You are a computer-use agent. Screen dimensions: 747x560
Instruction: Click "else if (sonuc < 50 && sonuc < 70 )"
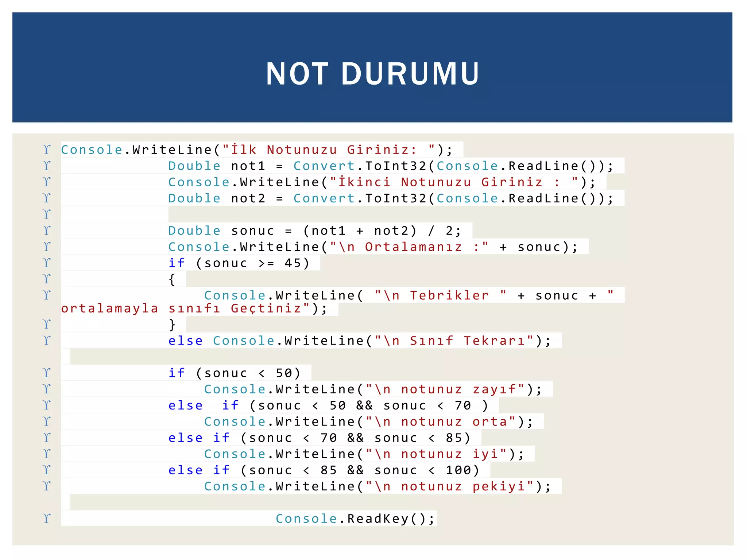[328, 405]
